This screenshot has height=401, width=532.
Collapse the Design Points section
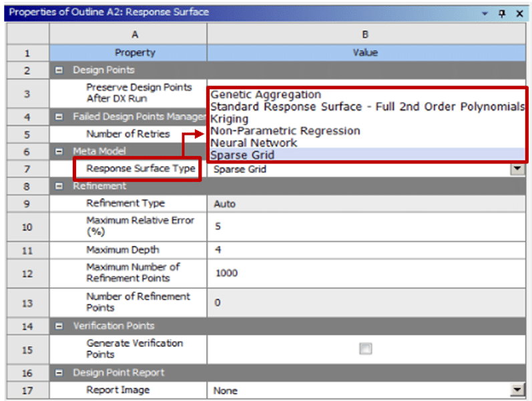click(x=59, y=70)
